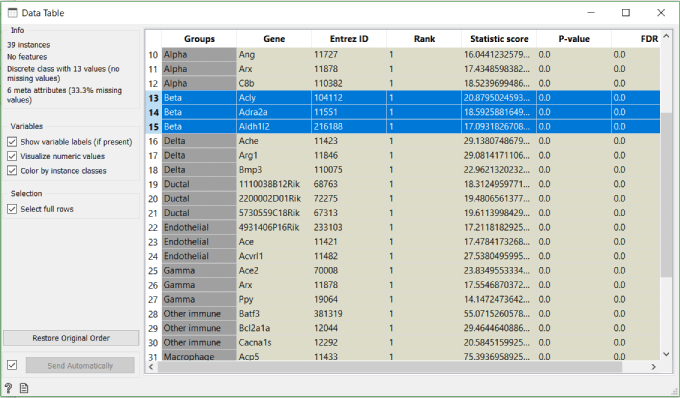Screen dimensions: 680x398
Task: Click the Restore Original Order button
Action: click(71, 338)
